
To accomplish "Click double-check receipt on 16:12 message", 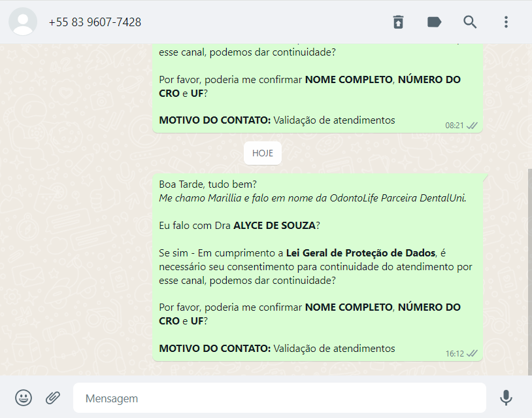I will [472, 353].
